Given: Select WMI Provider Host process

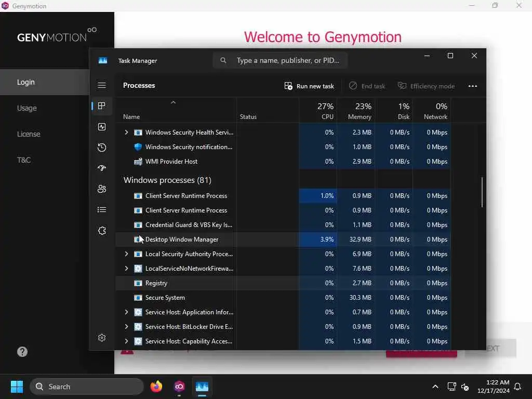Looking at the screenshot, I should 283,162.
